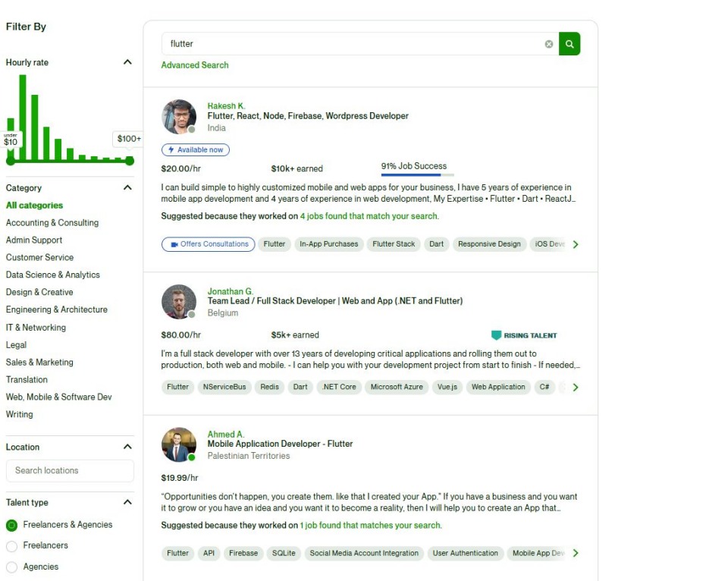
Task: Focus the Search locations input field
Action: 70,470
